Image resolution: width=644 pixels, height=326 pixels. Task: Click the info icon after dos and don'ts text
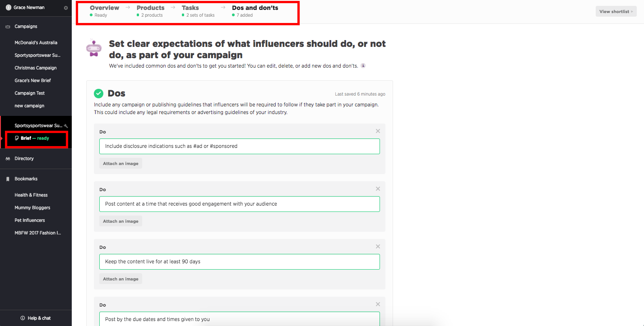363,65
